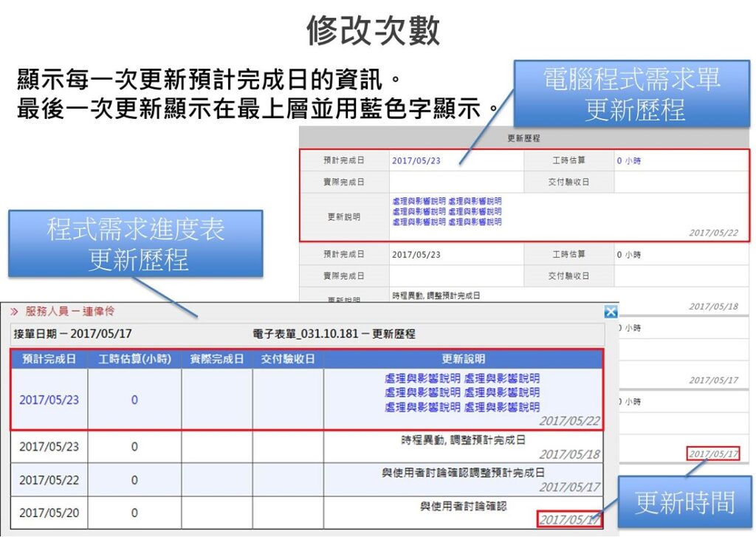This screenshot has height=537, width=756.
Task: Select the 2017/05/20 planned completion date cell
Action: pos(49,513)
